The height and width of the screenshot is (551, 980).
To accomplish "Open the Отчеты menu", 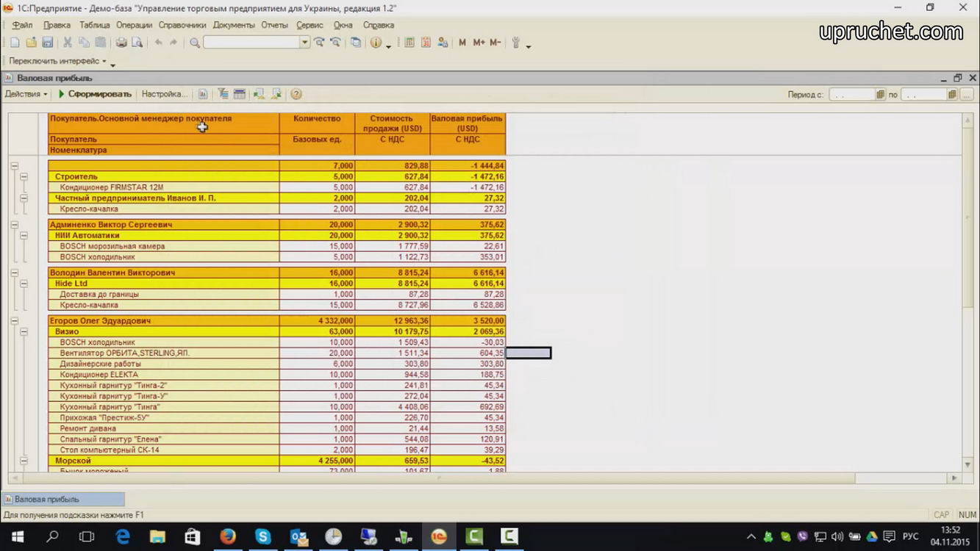I will [274, 25].
